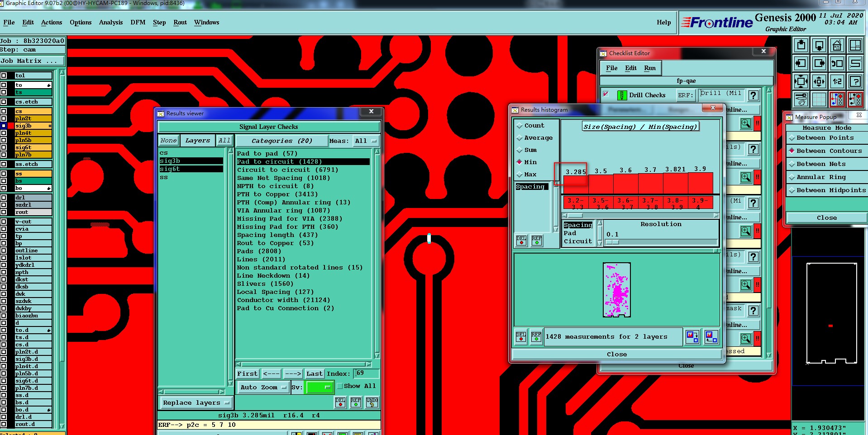
Task: Toggle the grid display icon
Action: 819,99
